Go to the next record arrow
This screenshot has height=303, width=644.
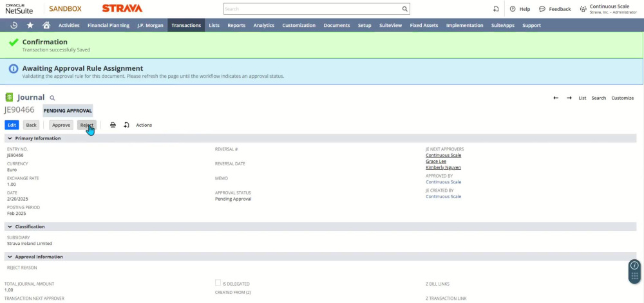tap(569, 98)
